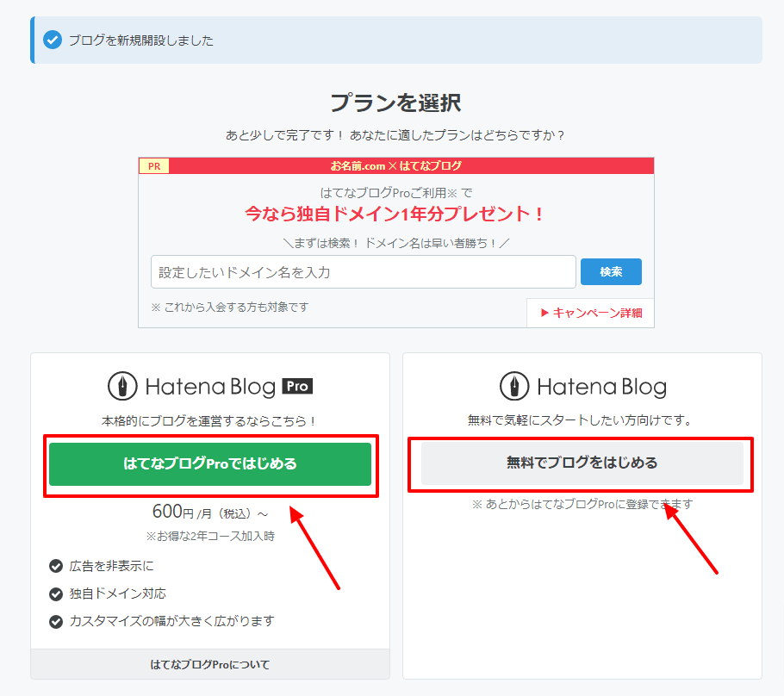Click the blue 検索 button
Screen dimensions: 784x696
point(611,272)
